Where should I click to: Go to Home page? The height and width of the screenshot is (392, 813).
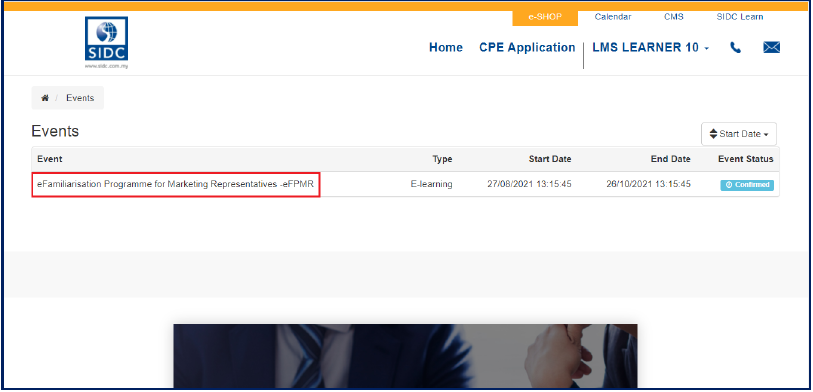(x=446, y=48)
